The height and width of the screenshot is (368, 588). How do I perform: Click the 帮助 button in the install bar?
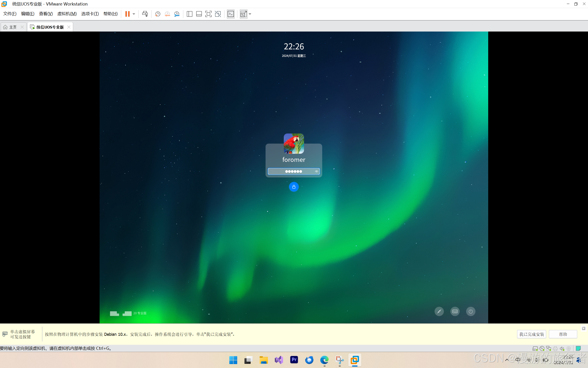(x=563, y=334)
